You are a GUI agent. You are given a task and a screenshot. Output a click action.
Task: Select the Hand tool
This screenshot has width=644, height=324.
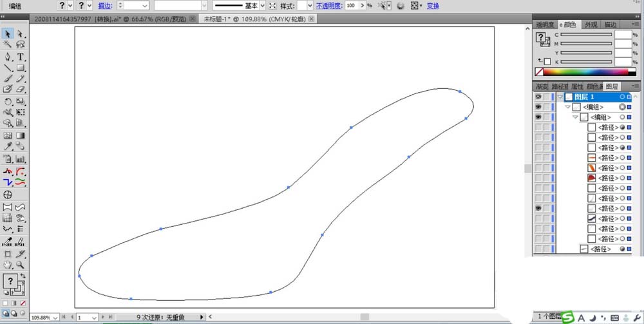8,265
